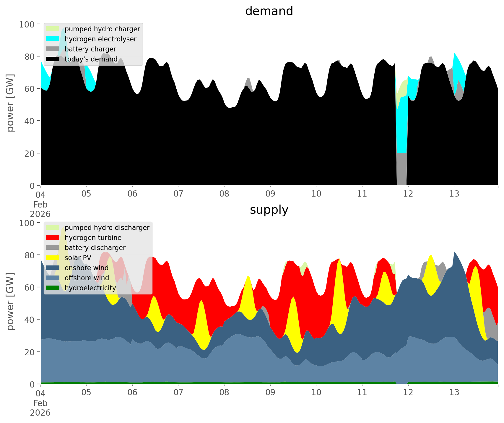Click the demand chart's power [GW] axis label
Screen dimensions: 504x423
(10, 103)
